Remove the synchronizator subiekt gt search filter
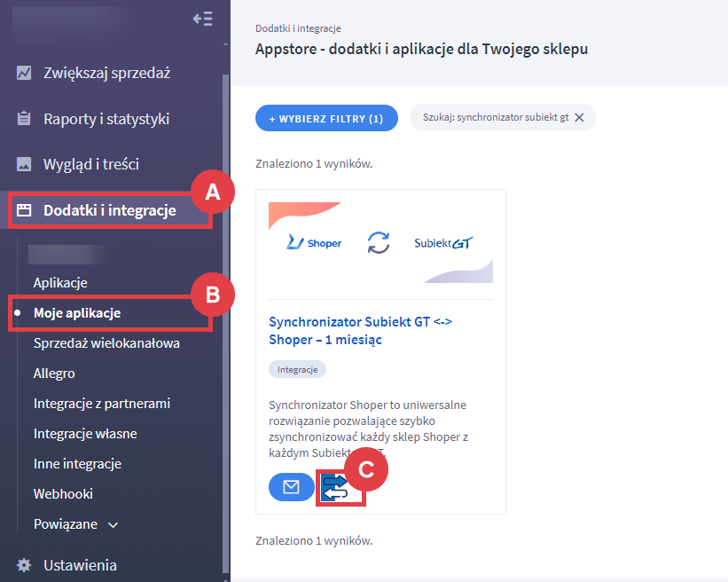The height and width of the screenshot is (582, 728). click(x=579, y=117)
